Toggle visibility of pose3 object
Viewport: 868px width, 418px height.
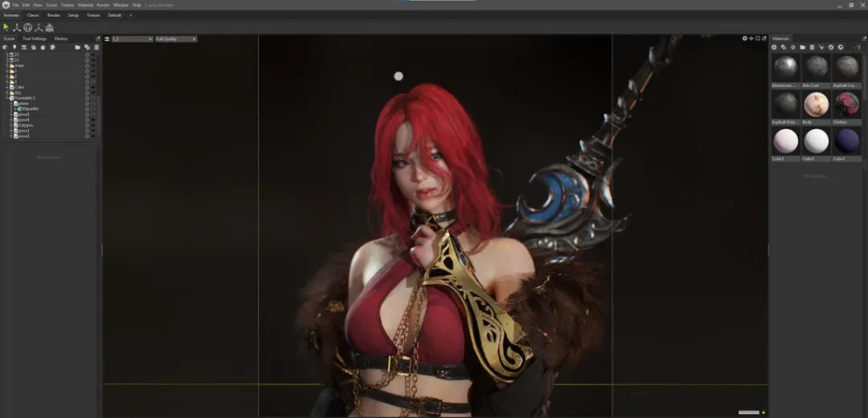click(93, 114)
